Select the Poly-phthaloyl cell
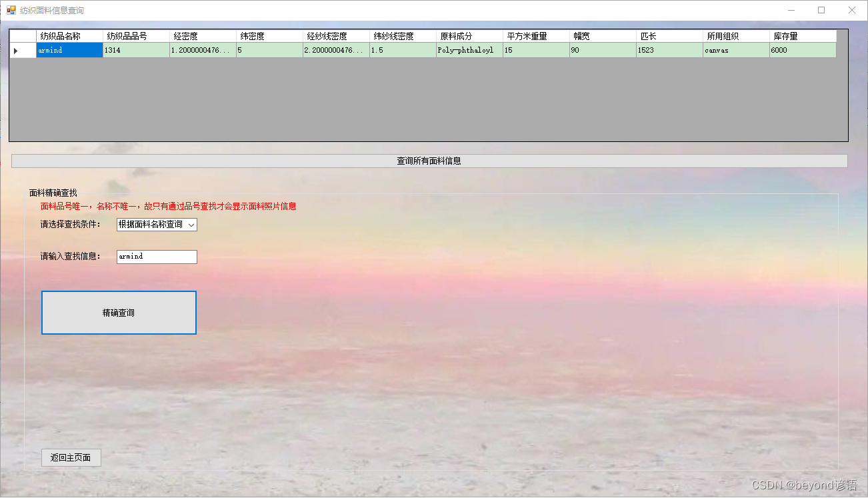This screenshot has width=868, height=498. point(470,51)
